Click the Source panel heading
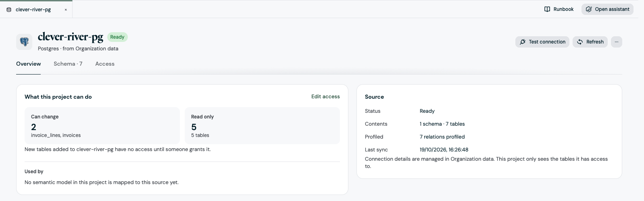 click(x=374, y=97)
